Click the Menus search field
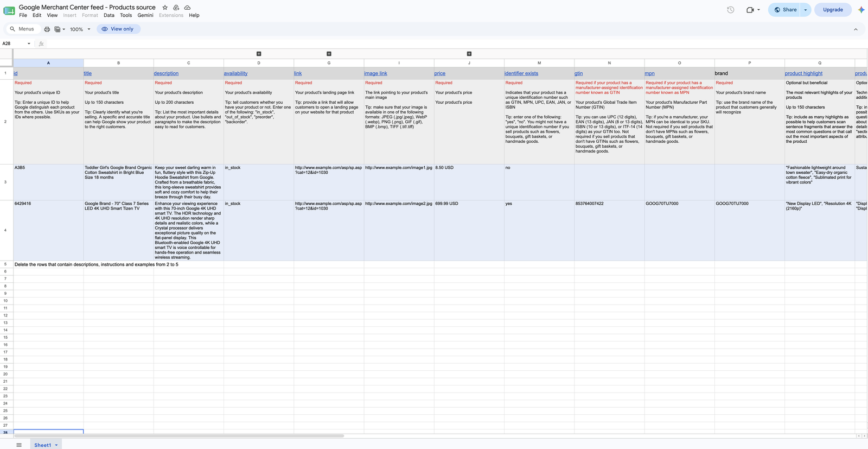Viewport: 868px width, 449px height. [x=22, y=29]
